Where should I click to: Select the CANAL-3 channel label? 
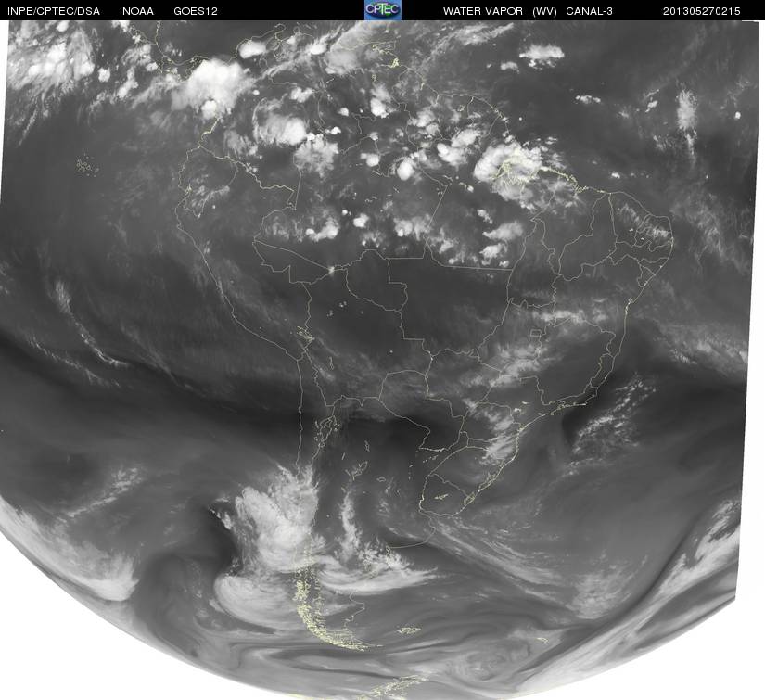589,11
